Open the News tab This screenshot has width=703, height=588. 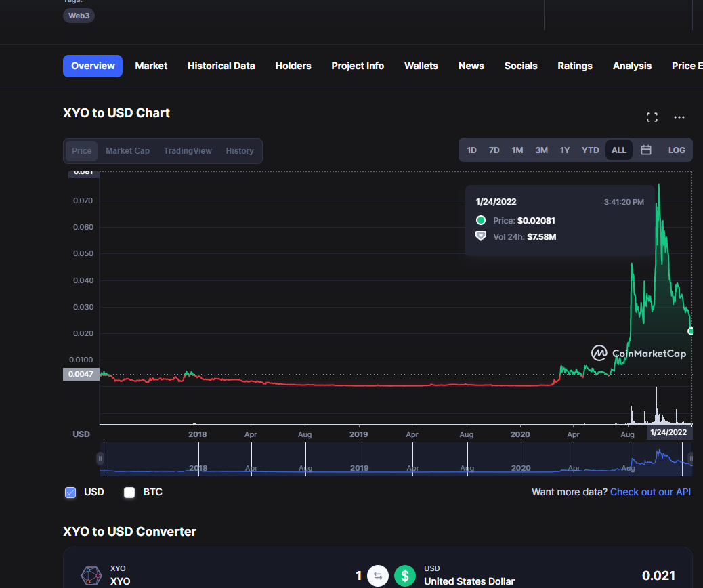click(471, 66)
